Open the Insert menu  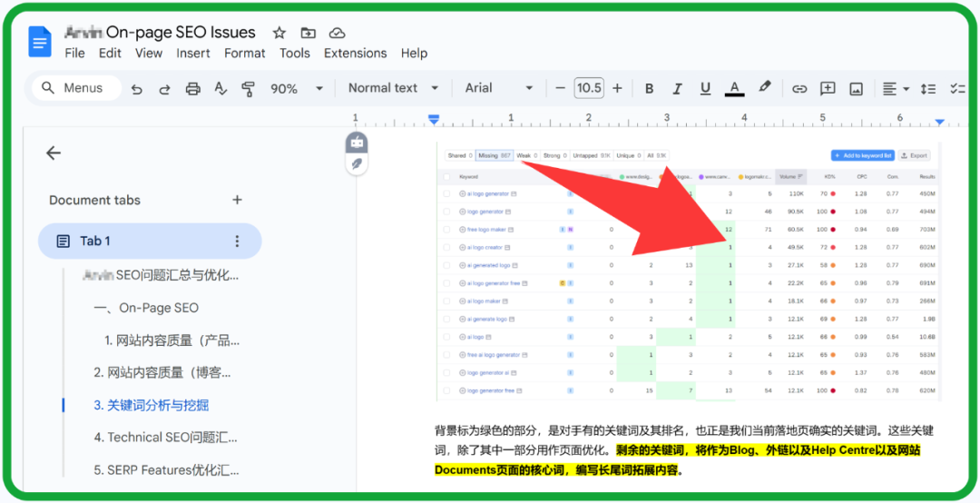(193, 54)
